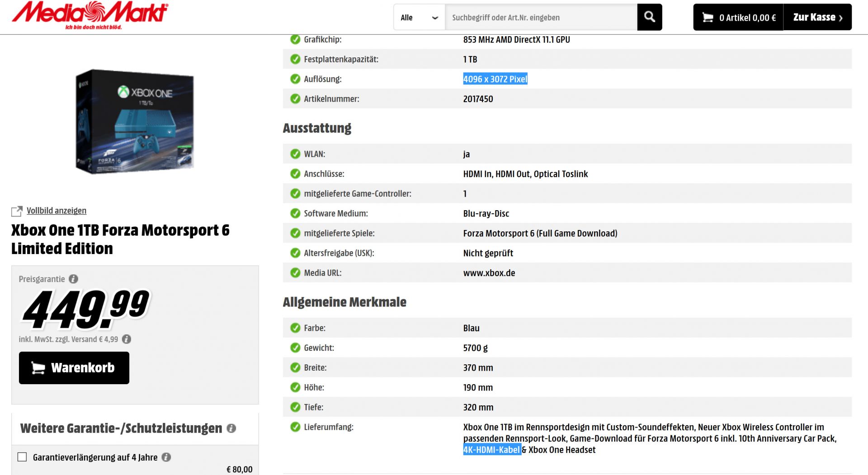Add product to Warenkorb
The height and width of the screenshot is (475, 868).
[74, 368]
